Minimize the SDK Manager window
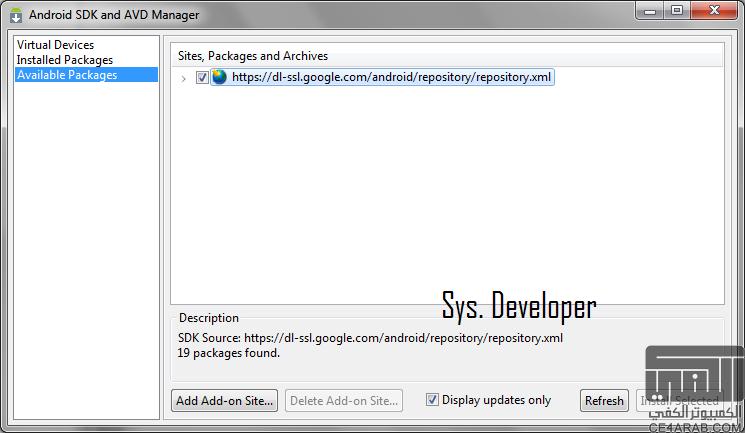The width and height of the screenshot is (745, 433). pyautogui.click(x=650, y=10)
